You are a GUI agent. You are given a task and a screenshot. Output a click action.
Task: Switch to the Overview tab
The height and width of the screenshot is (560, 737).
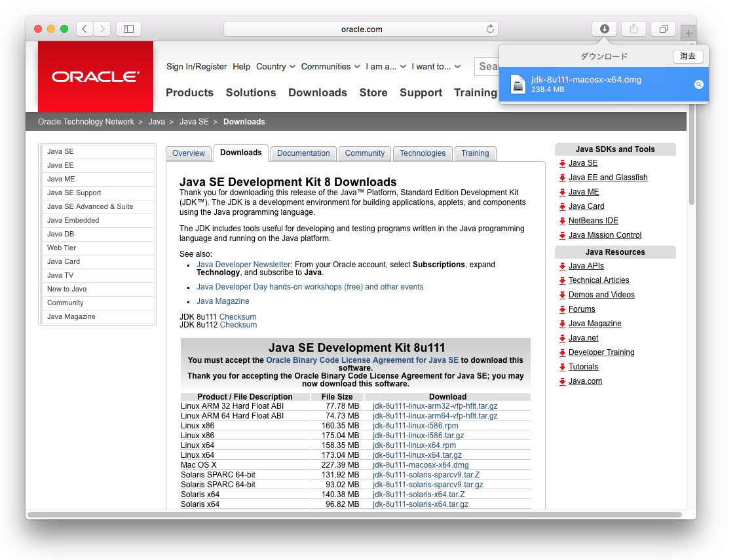189,153
